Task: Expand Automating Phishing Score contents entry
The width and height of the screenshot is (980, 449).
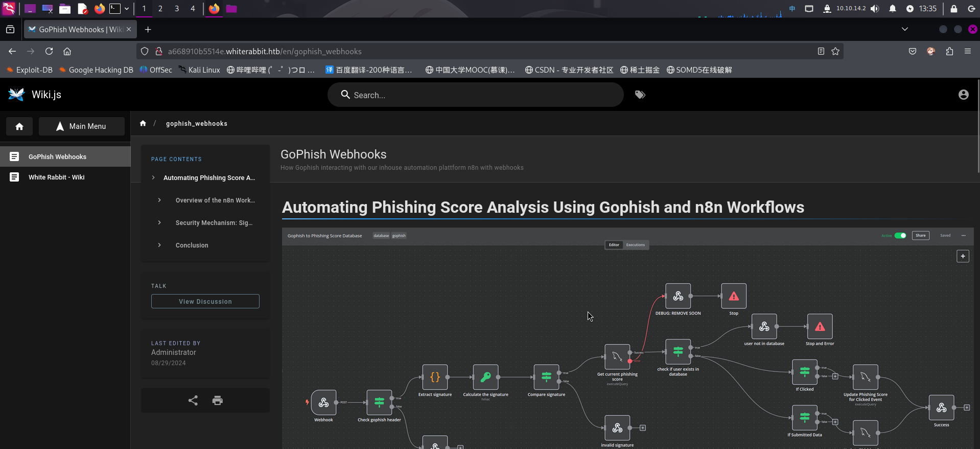Action: pos(153,177)
